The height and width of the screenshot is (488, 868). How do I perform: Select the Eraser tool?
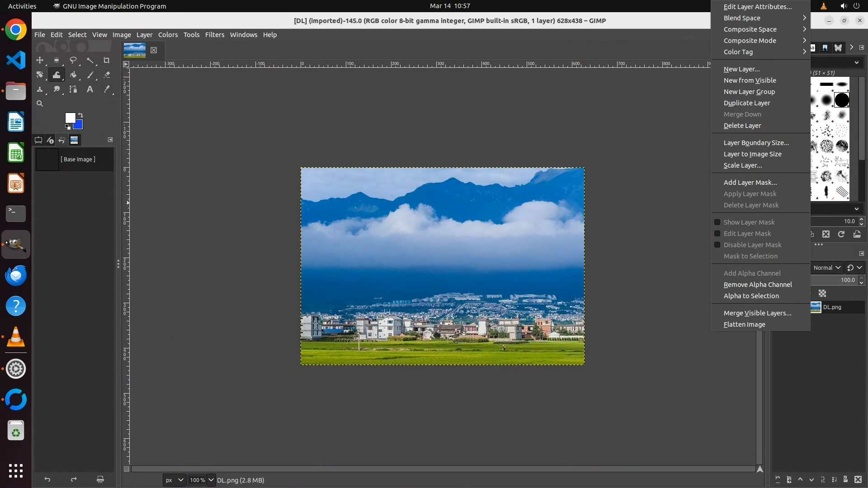point(106,75)
